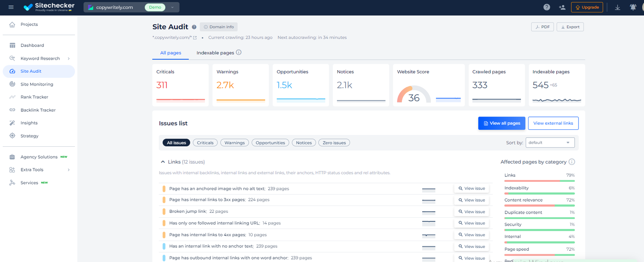Click the View all pages button
The width and height of the screenshot is (644, 262).
(x=502, y=123)
